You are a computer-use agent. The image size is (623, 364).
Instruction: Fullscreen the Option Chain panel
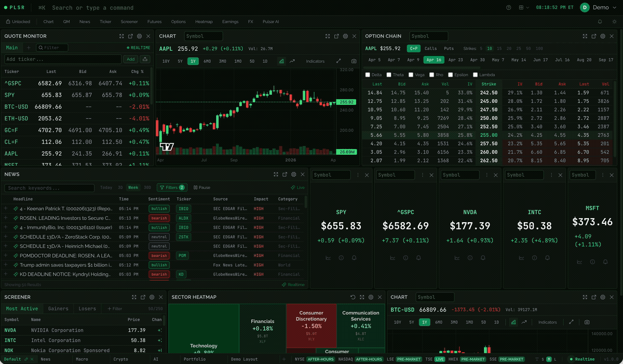pyautogui.click(x=585, y=36)
